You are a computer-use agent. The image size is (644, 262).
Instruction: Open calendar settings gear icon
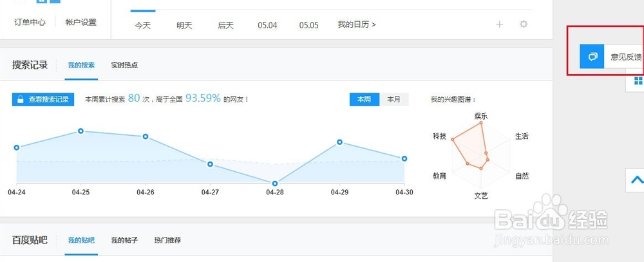pos(524,24)
